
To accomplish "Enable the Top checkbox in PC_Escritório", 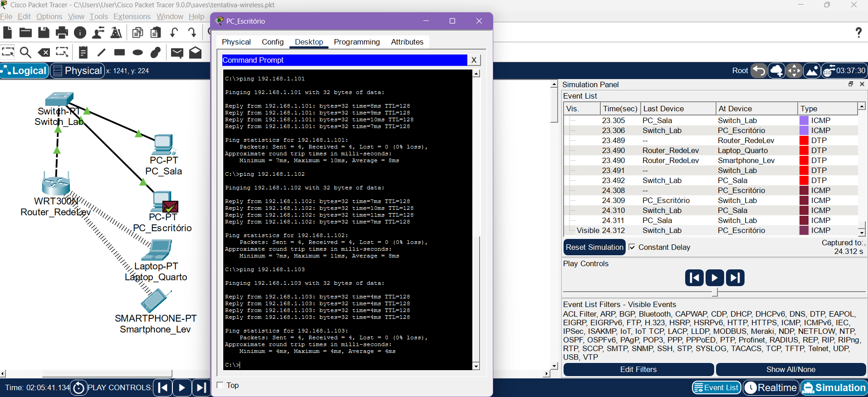I will coord(221,385).
